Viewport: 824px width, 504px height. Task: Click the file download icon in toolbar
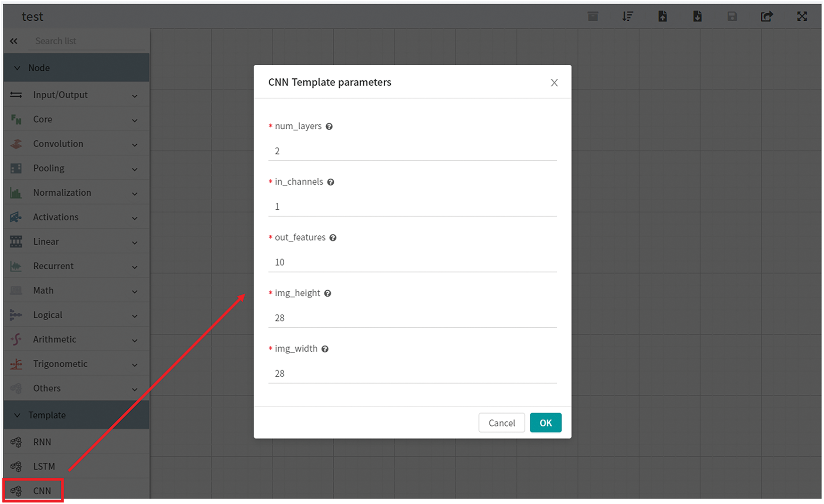click(697, 17)
